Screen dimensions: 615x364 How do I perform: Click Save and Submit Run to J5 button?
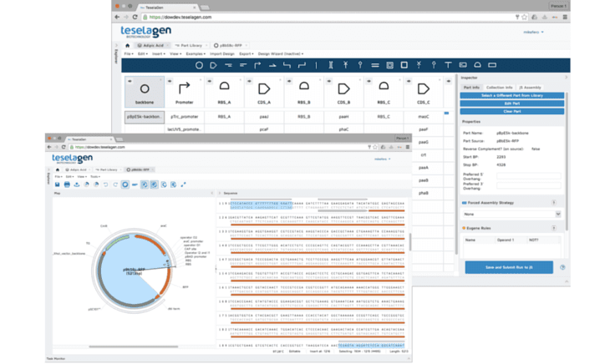click(x=509, y=267)
